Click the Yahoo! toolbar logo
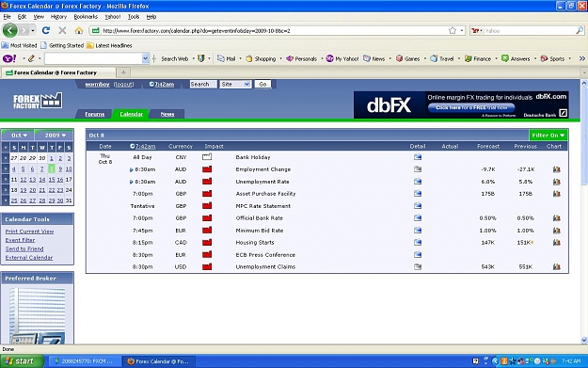 9,58
